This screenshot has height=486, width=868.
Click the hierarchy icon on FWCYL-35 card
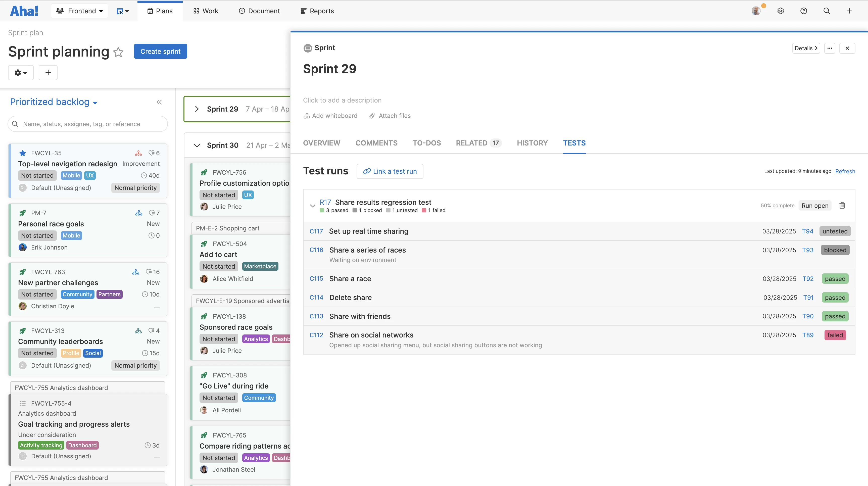tap(138, 153)
